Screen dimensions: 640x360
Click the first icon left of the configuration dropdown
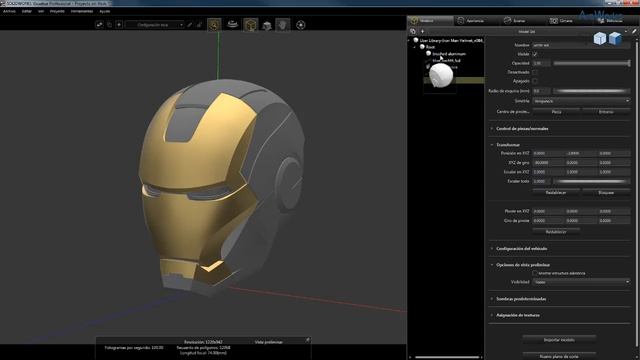point(99,25)
